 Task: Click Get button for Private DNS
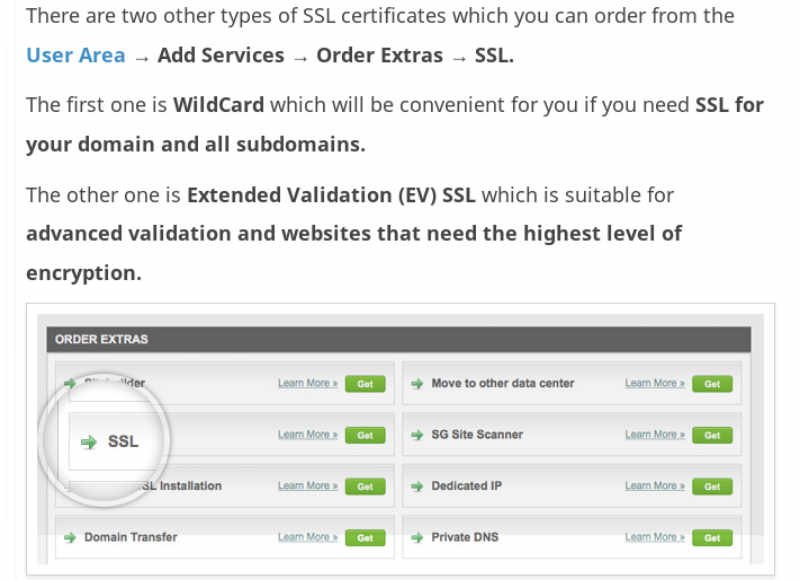tap(712, 538)
